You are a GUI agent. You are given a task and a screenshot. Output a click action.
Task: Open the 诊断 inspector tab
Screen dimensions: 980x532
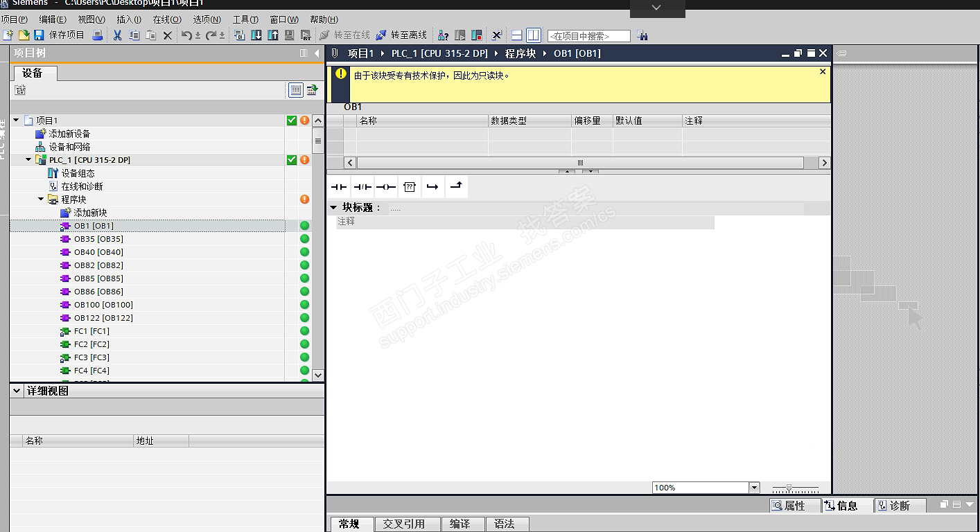900,506
